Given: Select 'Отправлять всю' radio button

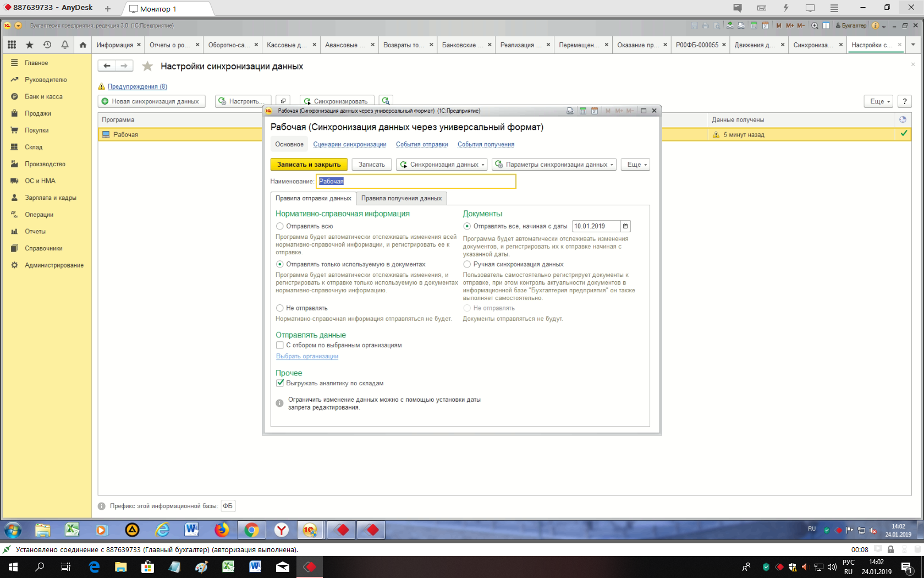Looking at the screenshot, I should (280, 226).
